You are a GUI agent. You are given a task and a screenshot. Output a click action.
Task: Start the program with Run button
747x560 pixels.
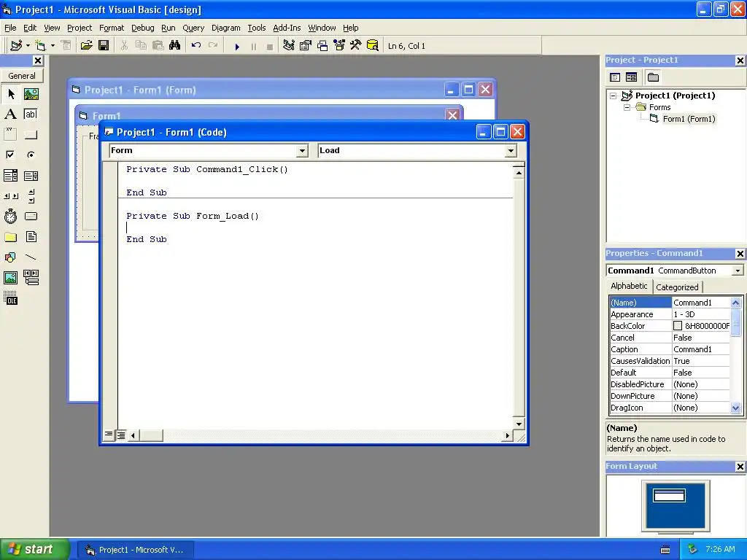pos(237,46)
